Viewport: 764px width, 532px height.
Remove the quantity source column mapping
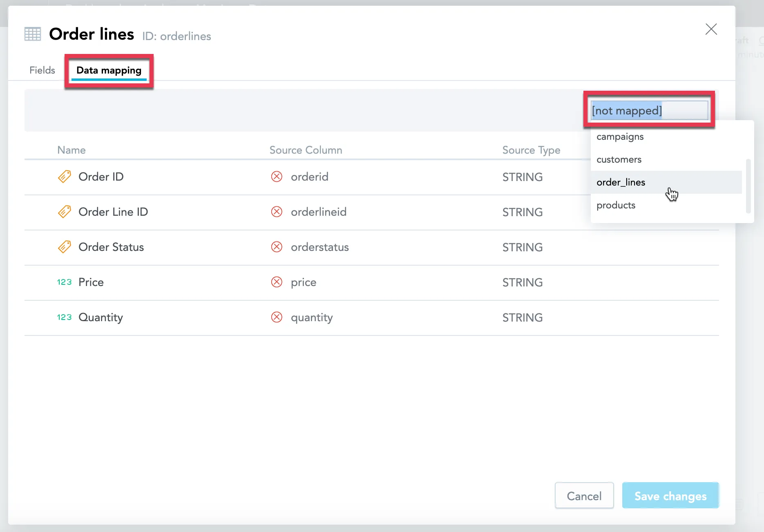coord(277,317)
